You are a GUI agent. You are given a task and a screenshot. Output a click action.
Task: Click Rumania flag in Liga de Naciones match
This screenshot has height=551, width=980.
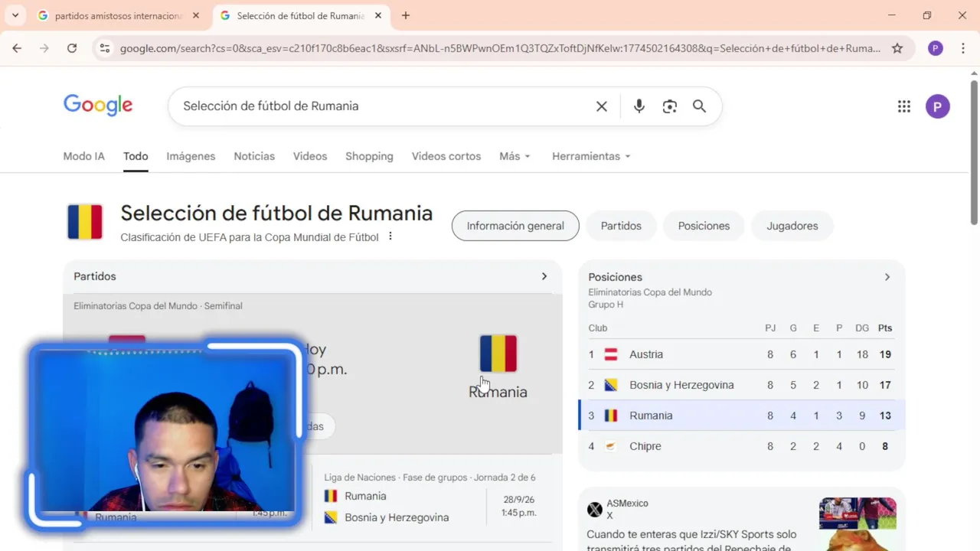pyautogui.click(x=331, y=496)
